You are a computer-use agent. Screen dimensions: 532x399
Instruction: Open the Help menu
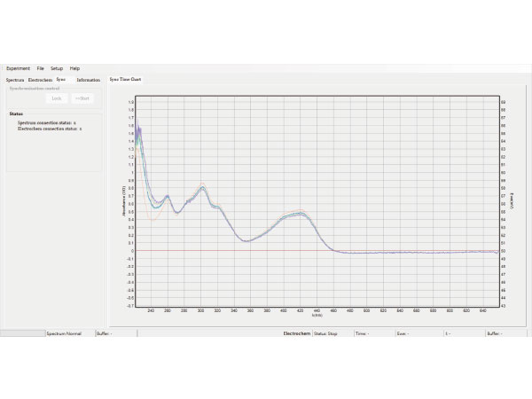[x=74, y=68]
